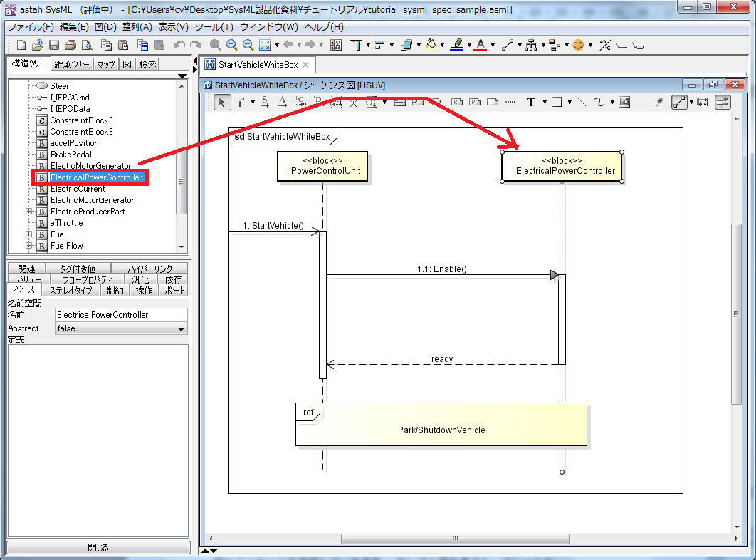
Task: Select the Text tool T icon
Action: pos(531,102)
